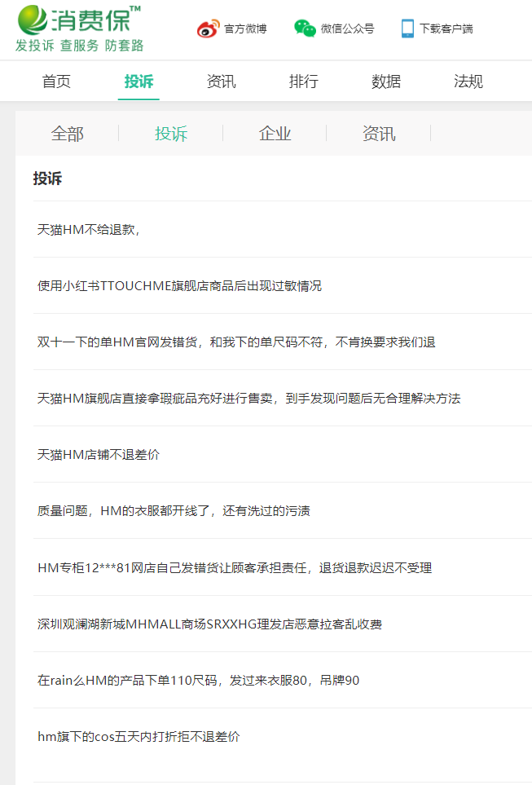Open 资讯 in the main navigation bar
This screenshot has width=532, height=785.
221,81
